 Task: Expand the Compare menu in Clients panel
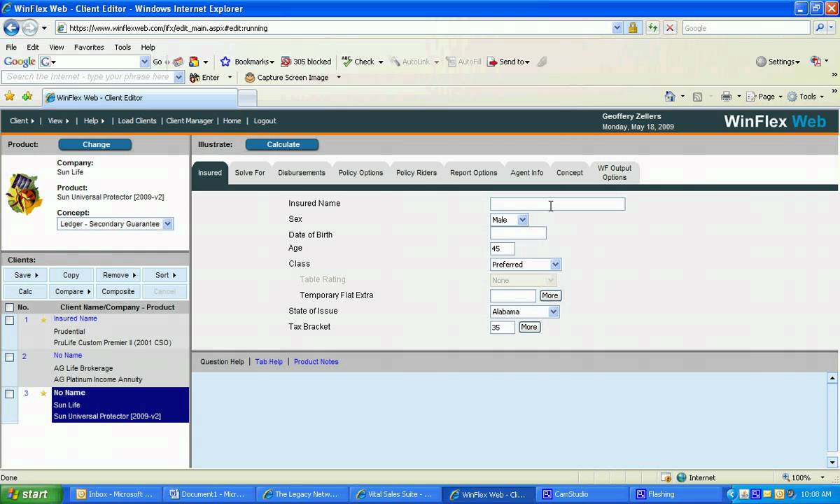[x=73, y=291]
